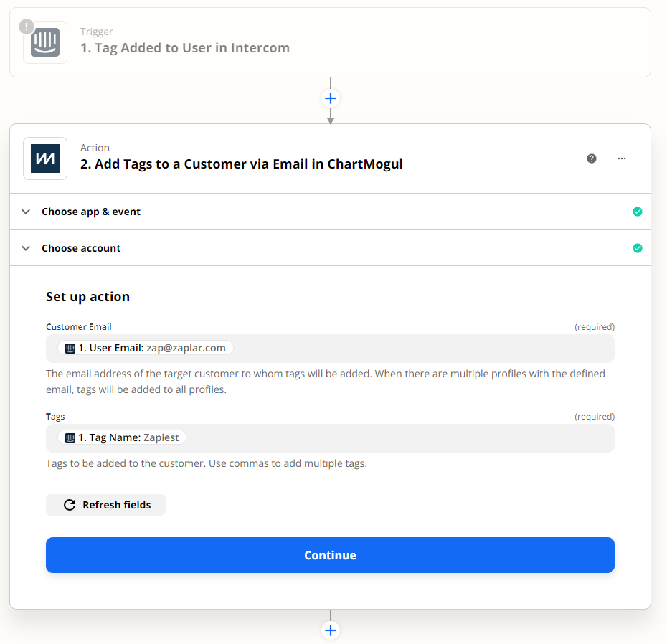Viewport: 667px width, 644px height.
Task: Select the User Email zap@zaplar.com pill
Action: click(146, 348)
